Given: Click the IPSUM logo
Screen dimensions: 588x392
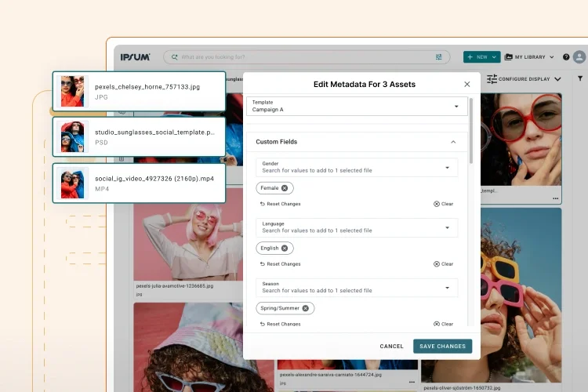Looking at the screenshot, I should (x=135, y=57).
